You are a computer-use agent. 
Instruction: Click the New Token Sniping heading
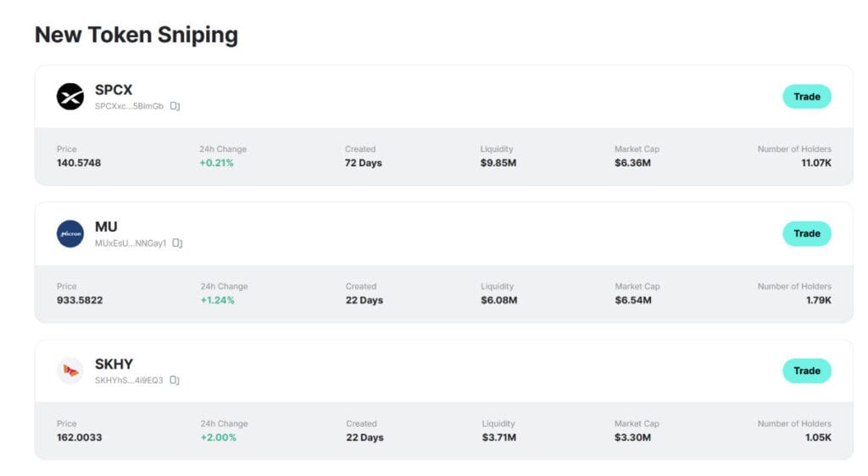136,35
